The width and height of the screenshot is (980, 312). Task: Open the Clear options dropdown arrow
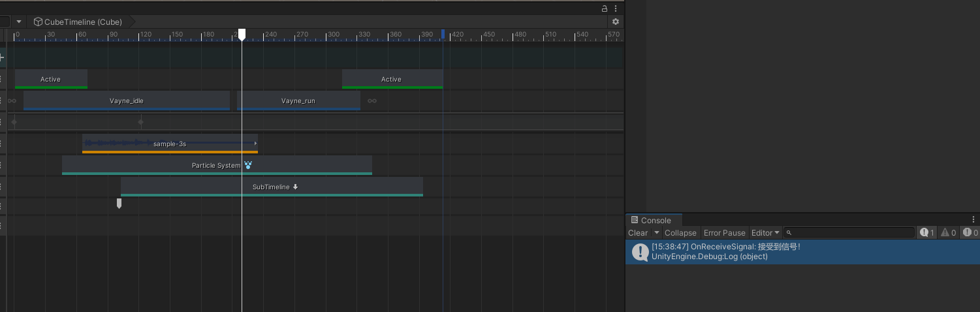point(656,233)
